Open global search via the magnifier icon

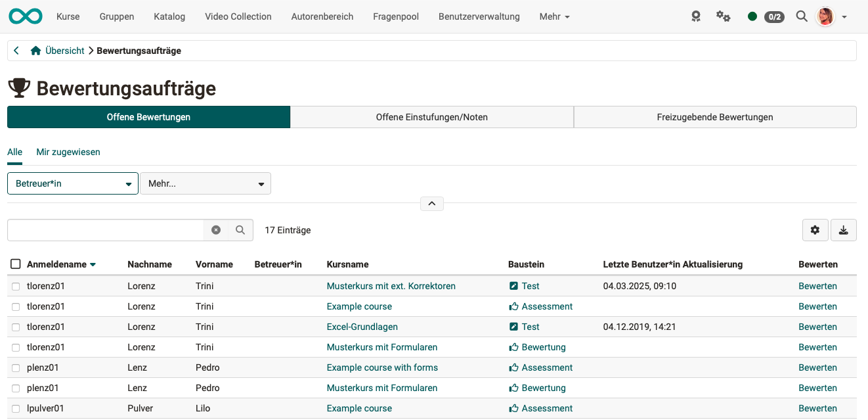pyautogui.click(x=801, y=16)
